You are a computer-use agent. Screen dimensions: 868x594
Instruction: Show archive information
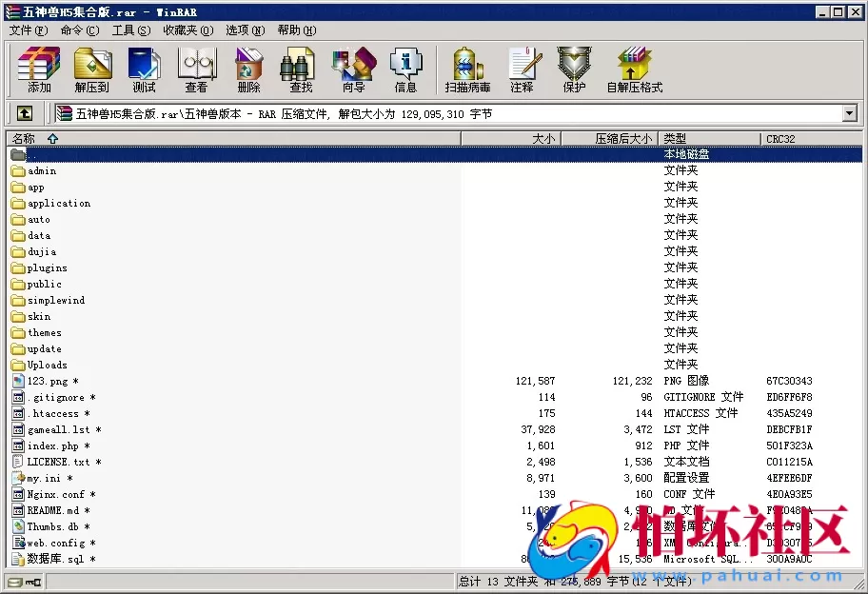(x=405, y=69)
